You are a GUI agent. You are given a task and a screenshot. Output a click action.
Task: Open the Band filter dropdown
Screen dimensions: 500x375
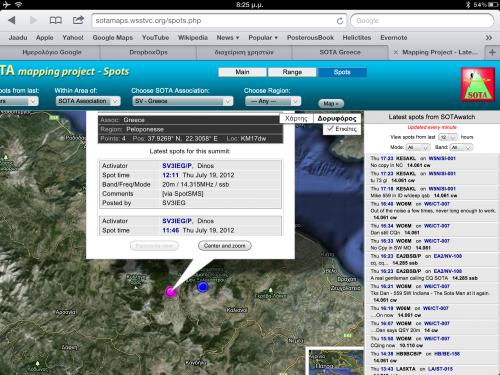click(x=461, y=147)
